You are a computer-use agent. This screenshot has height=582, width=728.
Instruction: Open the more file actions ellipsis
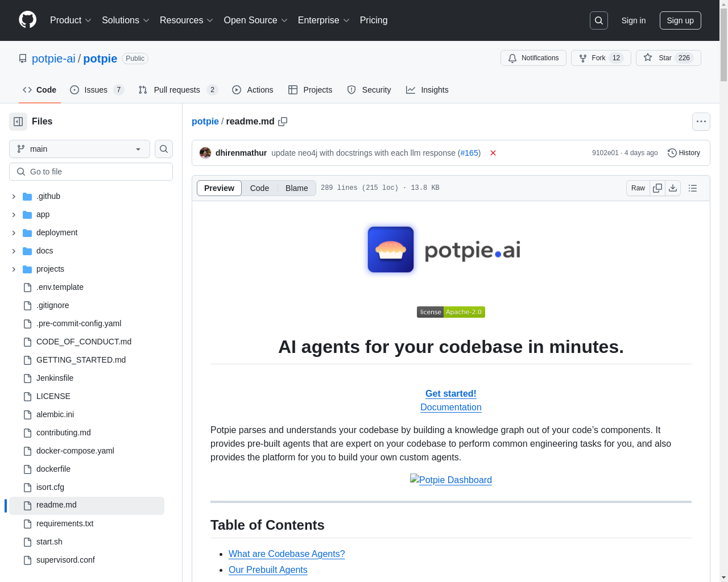(701, 122)
